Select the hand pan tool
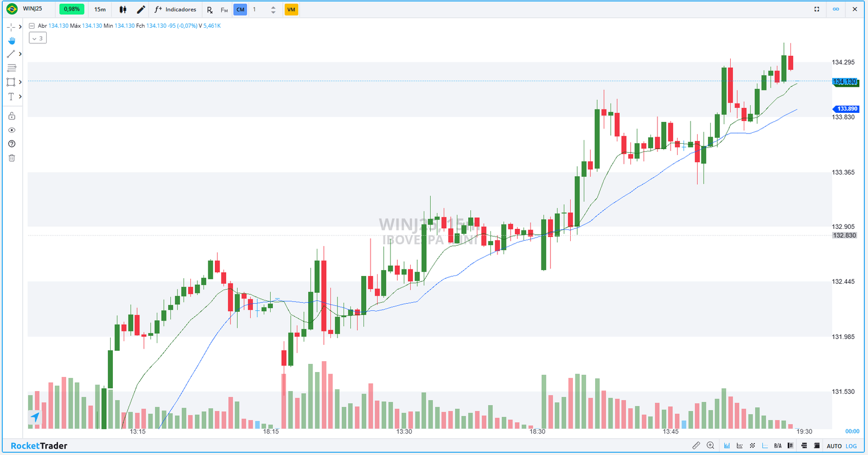This screenshot has height=455, width=868. pyautogui.click(x=11, y=40)
